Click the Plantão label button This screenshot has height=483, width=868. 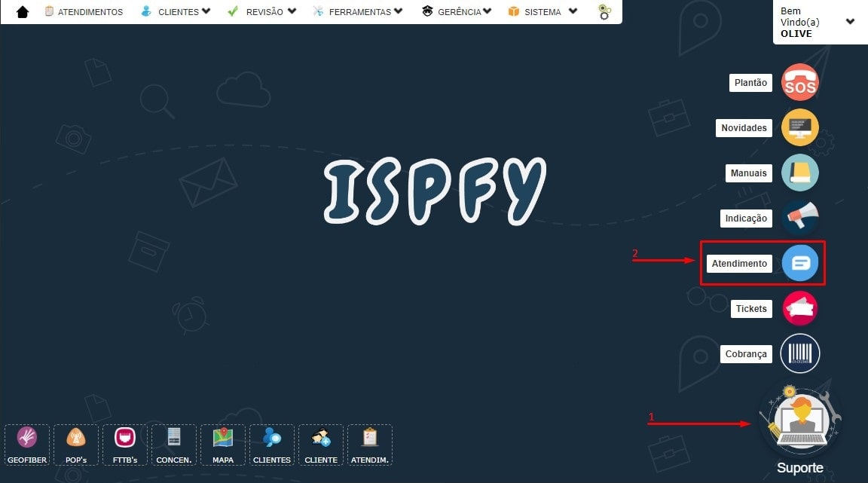750,83
